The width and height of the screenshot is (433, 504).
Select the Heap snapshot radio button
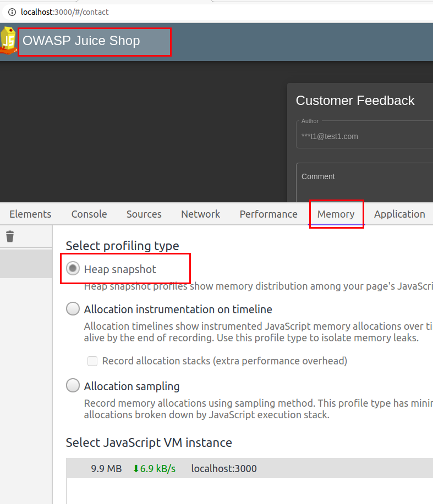[x=73, y=268]
